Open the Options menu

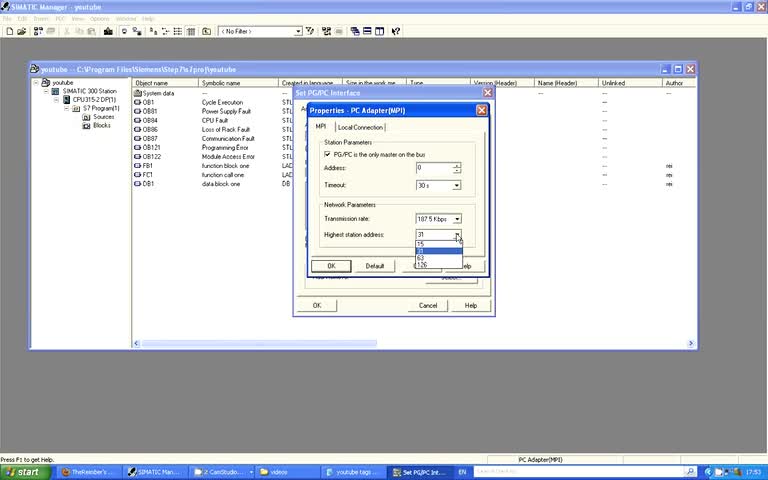click(x=99, y=19)
